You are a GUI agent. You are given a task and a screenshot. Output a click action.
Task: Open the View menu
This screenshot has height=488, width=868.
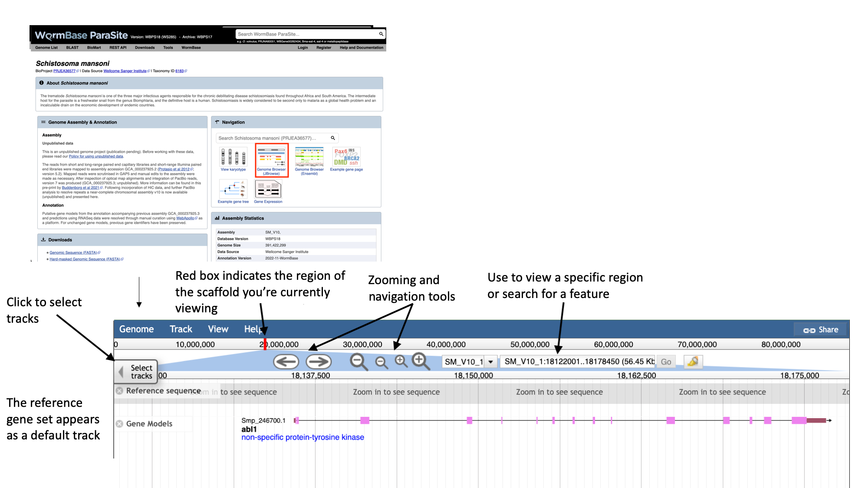click(x=218, y=329)
